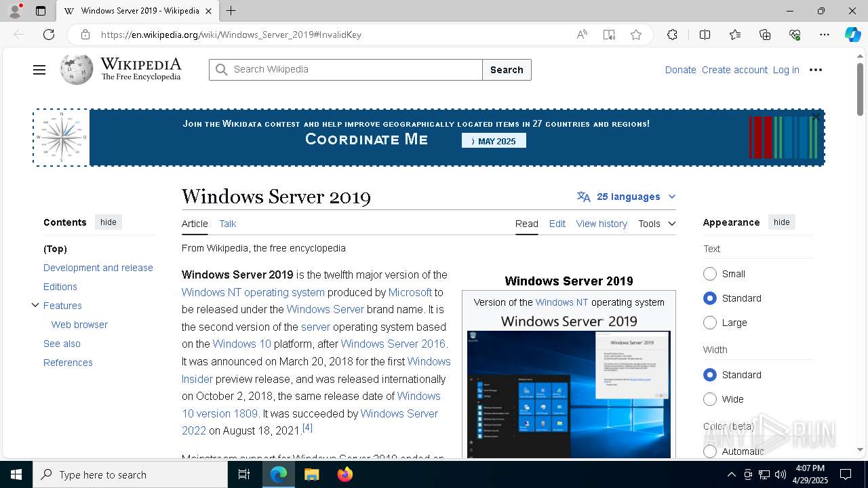Open Browser essentials icon
The height and width of the screenshot is (488, 868).
pyautogui.click(x=795, y=35)
